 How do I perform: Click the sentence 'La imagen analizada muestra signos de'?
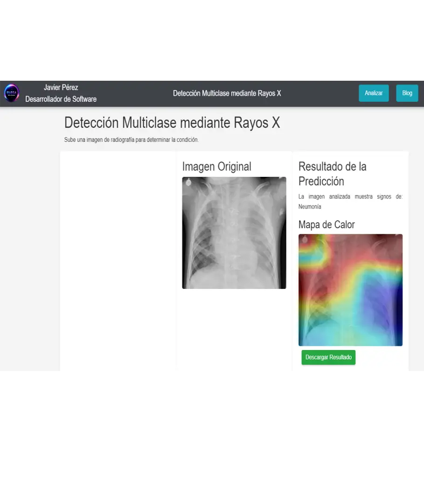(x=350, y=196)
